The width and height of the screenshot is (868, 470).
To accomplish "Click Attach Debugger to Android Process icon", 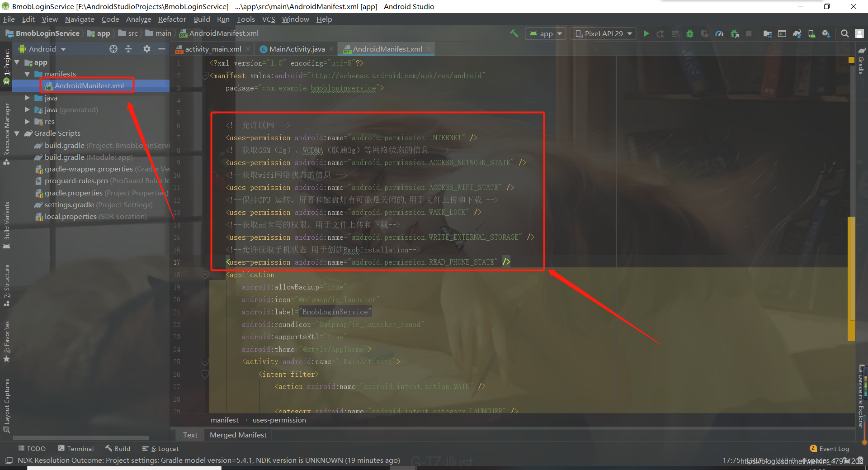I will point(735,33).
